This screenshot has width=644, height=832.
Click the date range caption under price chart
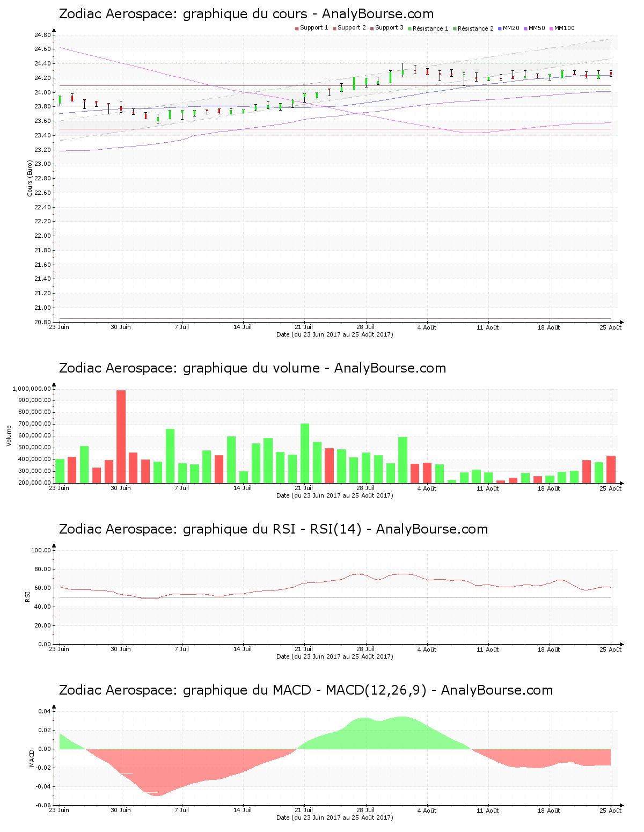(335, 334)
